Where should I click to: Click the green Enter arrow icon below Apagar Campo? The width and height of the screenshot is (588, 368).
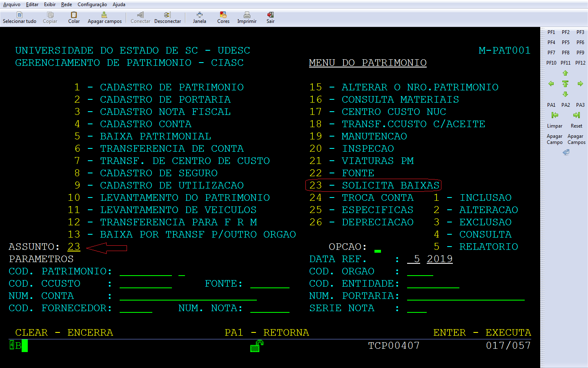click(x=566, y=152)
